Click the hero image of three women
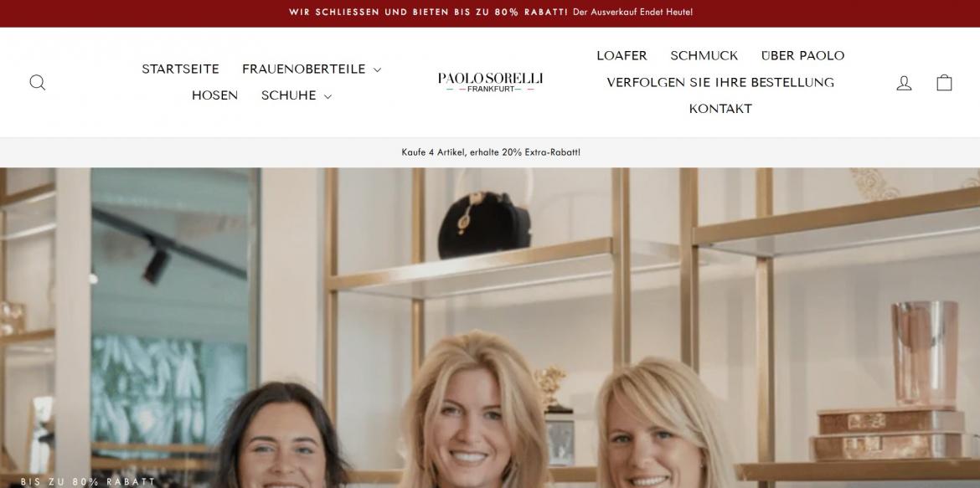 [490, 327]
